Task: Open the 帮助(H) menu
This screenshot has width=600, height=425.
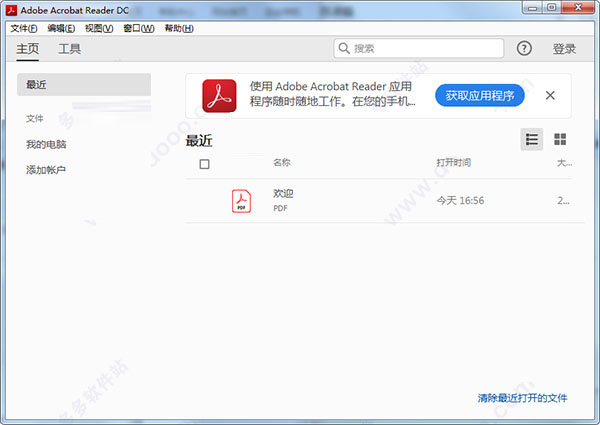Action: pyautogui.click(x=179, y=28)
